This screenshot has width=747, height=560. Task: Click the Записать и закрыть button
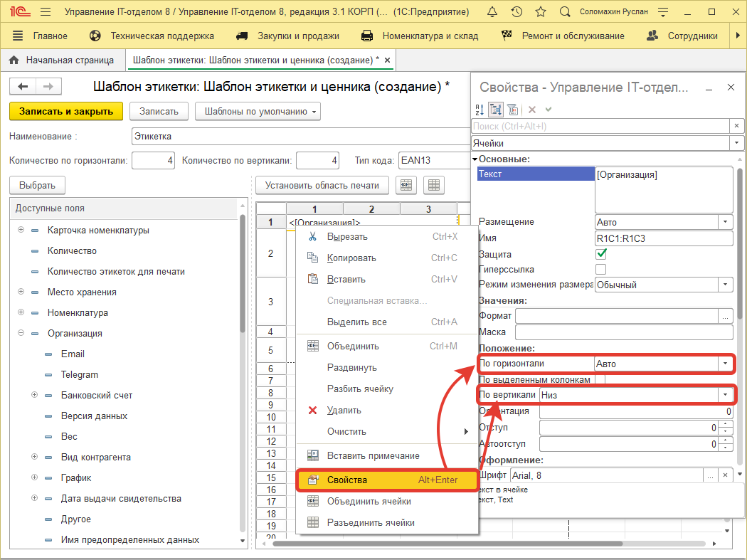pyautogui.click(x=65, y=111)
